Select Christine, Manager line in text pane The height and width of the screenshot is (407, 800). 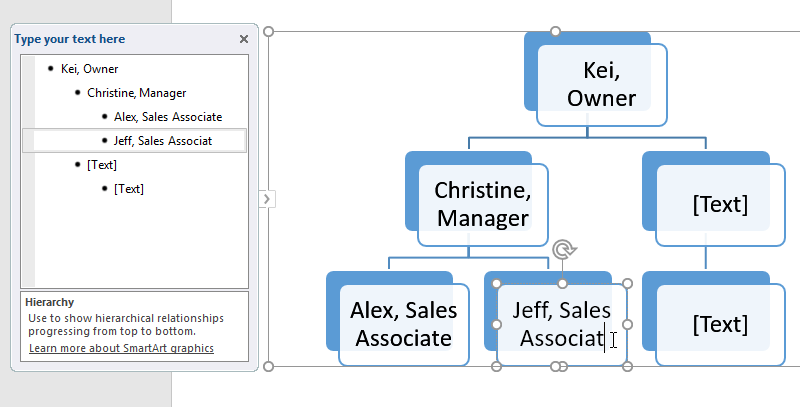click(x=136, y=93)
